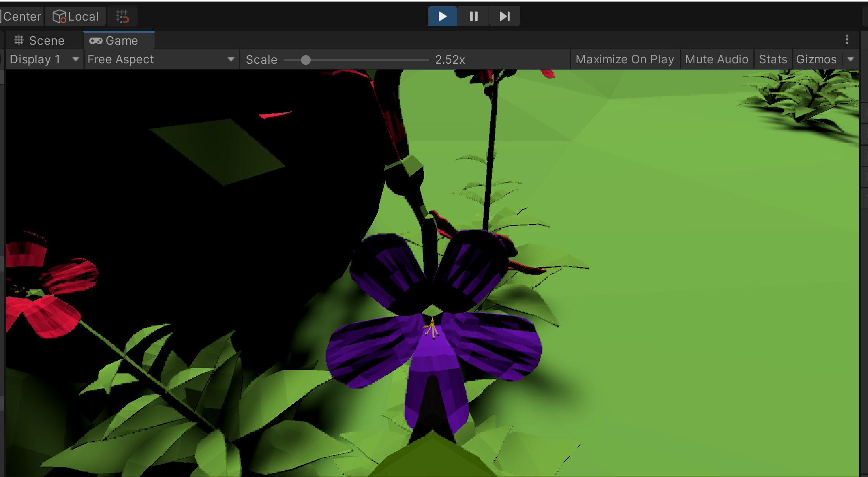Pause the running game
The height and width of the screenshot is (477, 868).
(x=473, y=16)
